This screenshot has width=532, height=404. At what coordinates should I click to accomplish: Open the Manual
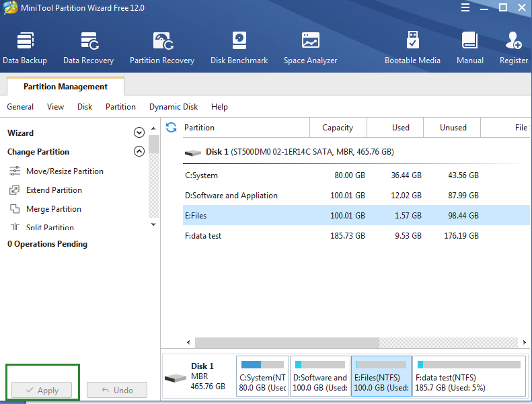coord(470,48)
